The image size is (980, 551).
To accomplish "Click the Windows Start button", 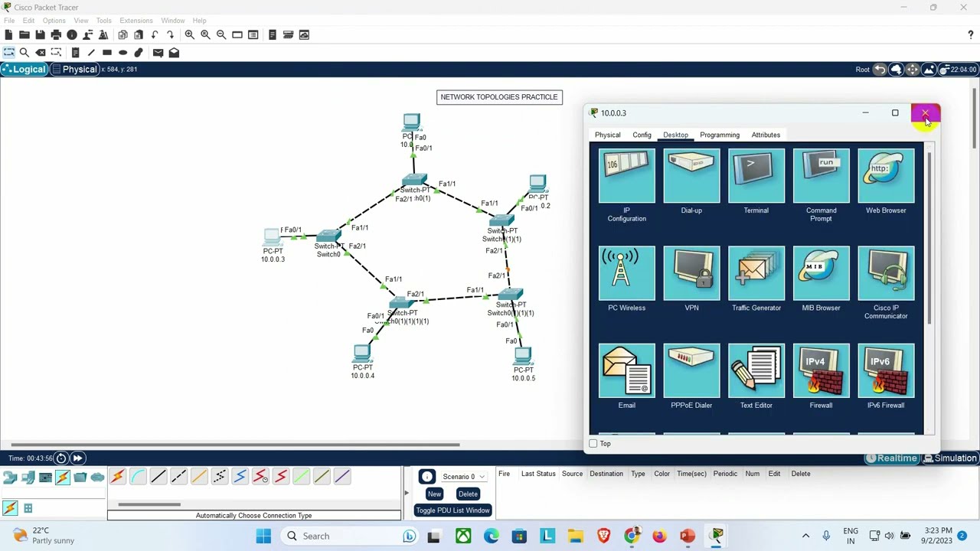I will point(263,536).
